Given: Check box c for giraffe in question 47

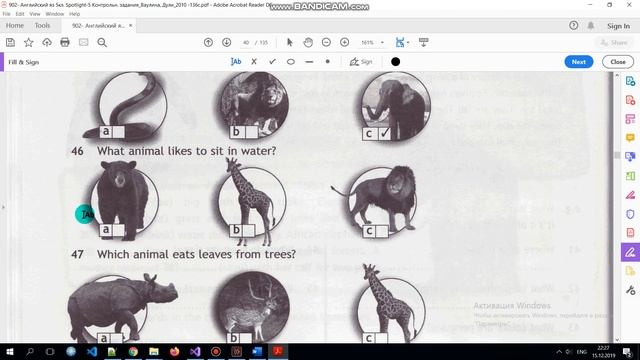Looking at the screenshot, I should pyautogui.click(x=381, y=338).
